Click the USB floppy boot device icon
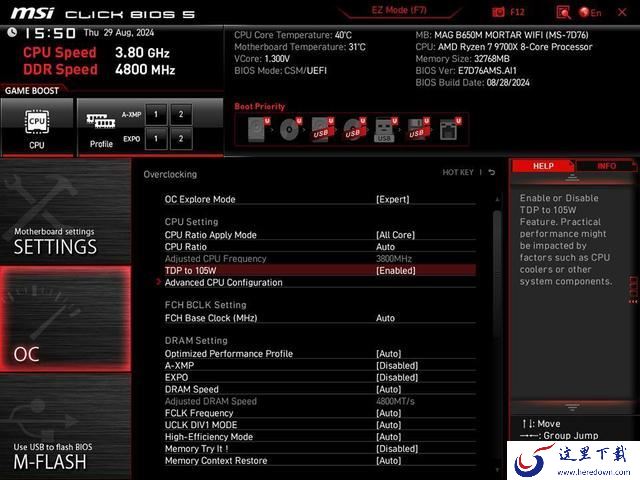Screen dimensions: 640x480 (x=418, y=129)
